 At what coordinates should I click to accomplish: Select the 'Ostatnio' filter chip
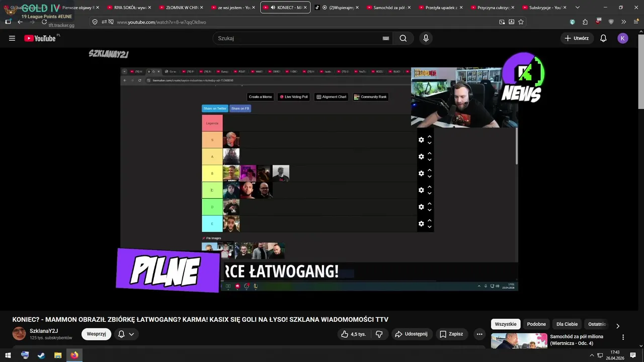597,324
